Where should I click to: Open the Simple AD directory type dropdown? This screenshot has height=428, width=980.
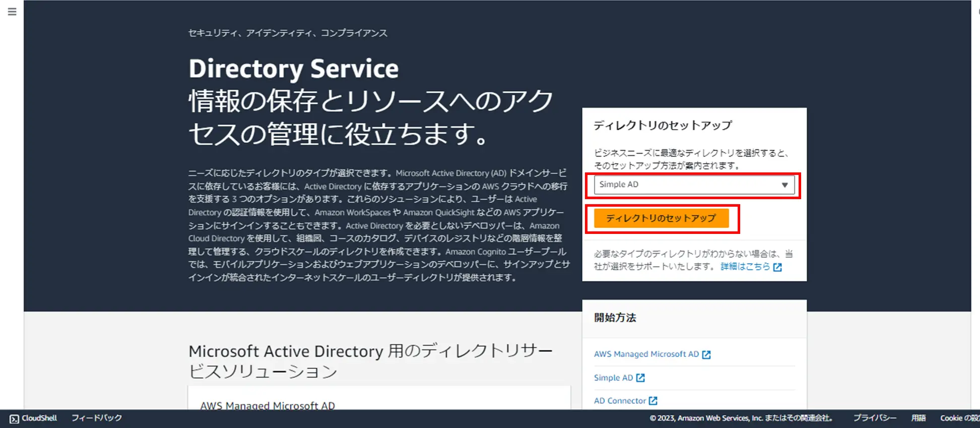point(694,185)
